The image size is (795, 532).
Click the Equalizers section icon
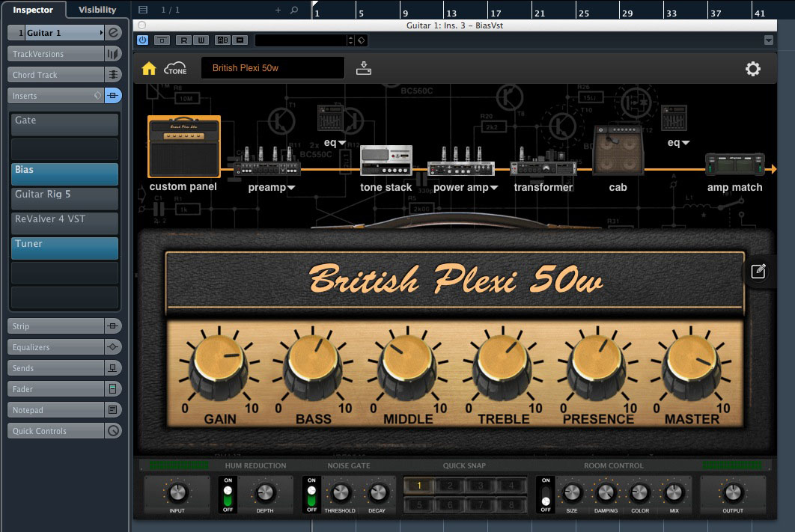coord(112,347)
